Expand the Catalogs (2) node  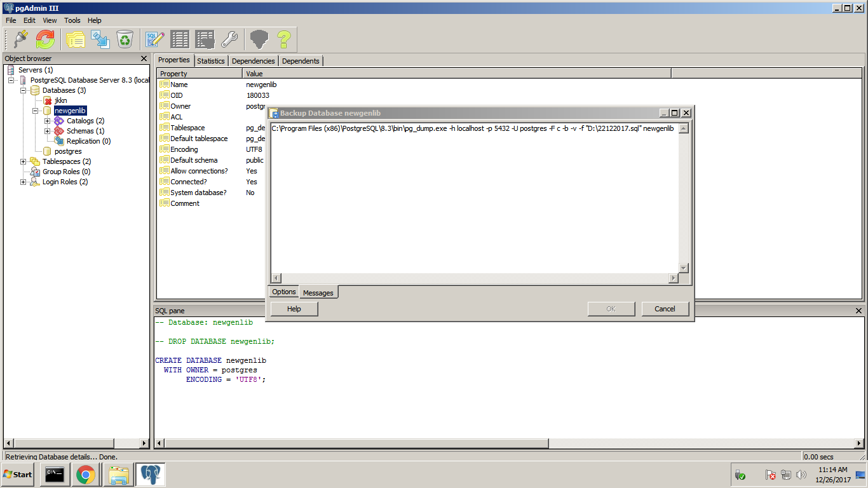tap(48, 121)
